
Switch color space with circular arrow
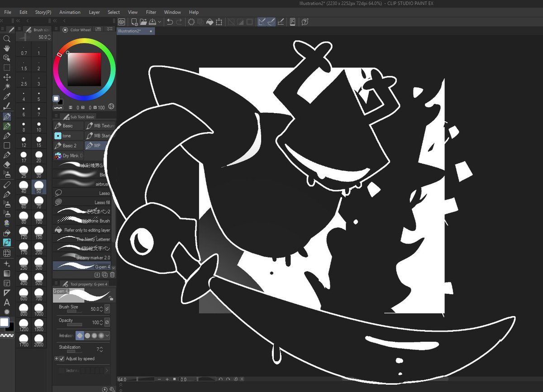coord(111,107)
